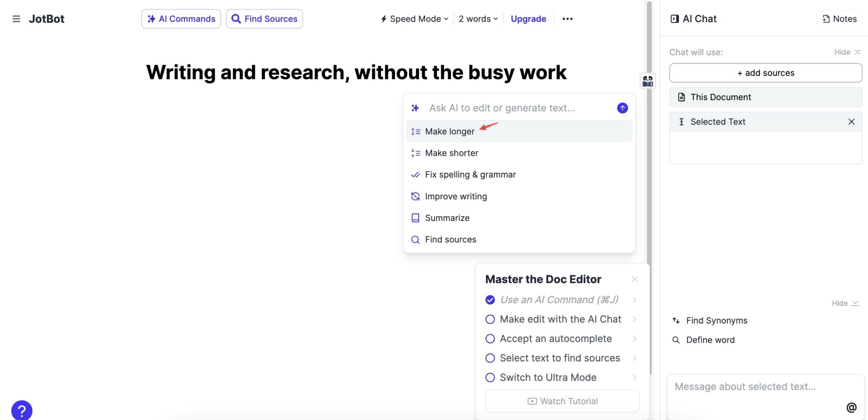The width and height of the screenshot is (868, 420).
Task: Click the Watch Tutorial button
Action: click(562, 401)
